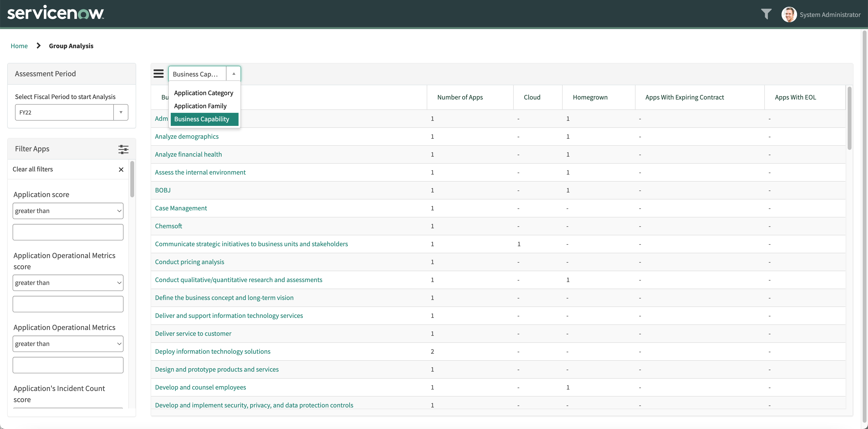This screenshot has width=868, height=429.
Task: Open the hamburger menu icon beside grouping dropdown
Action: pos(158,73)
